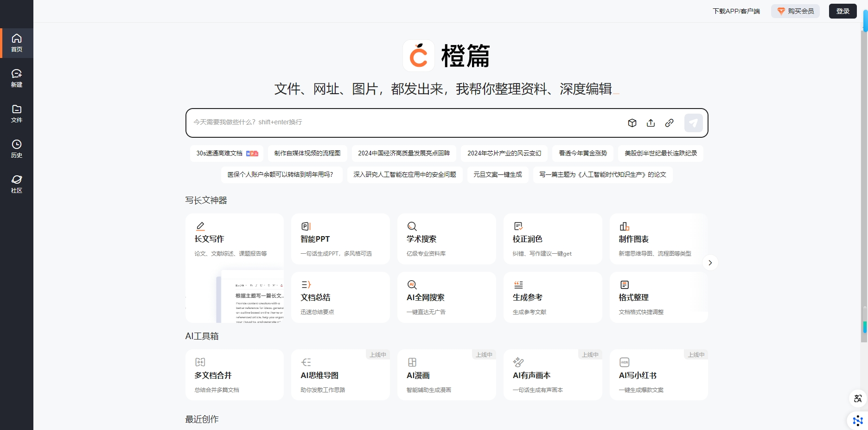Click the 橙篇 orange logo icon
The image size is (868, 430).
pos(419,56)
